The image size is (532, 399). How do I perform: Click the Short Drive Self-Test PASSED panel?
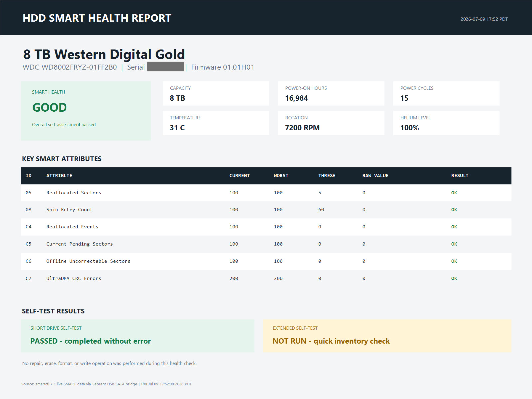click(138, 336)
